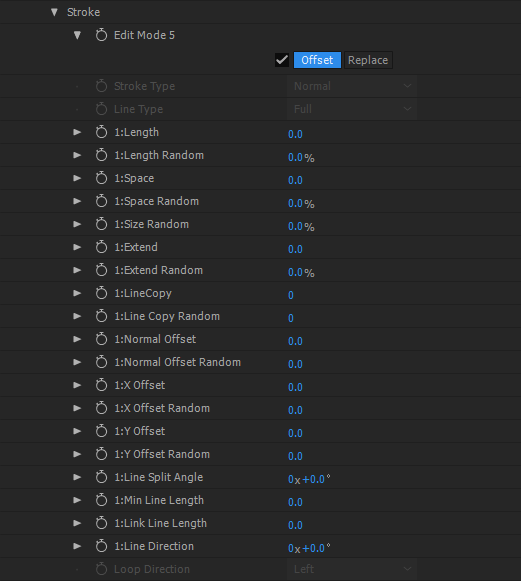Toggle the 1:Line Direction stopwatch
Screen dimensions: 521x581
pos(101,545)
